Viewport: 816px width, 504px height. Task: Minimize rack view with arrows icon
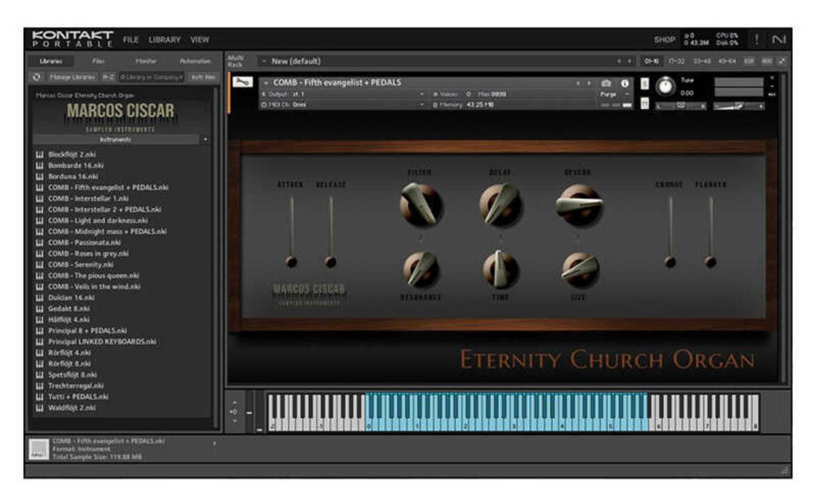[x=782, y=61]
